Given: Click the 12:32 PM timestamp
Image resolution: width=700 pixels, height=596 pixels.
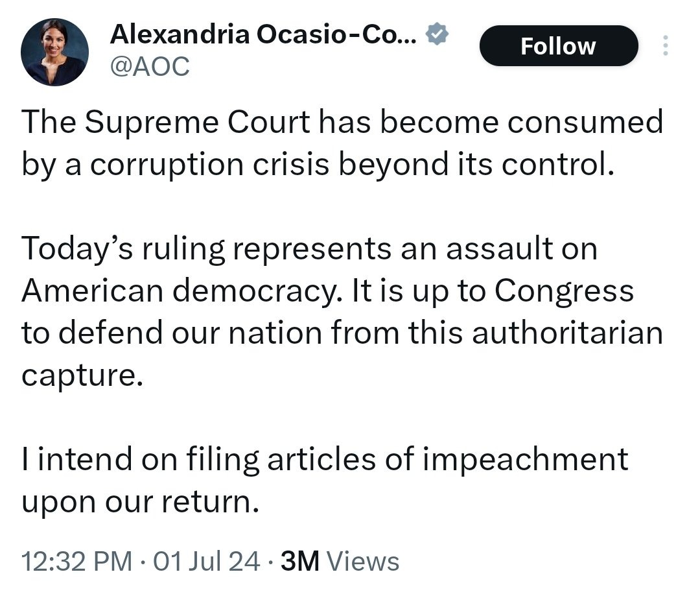Looking at the screenshot, I should point(76,561).
